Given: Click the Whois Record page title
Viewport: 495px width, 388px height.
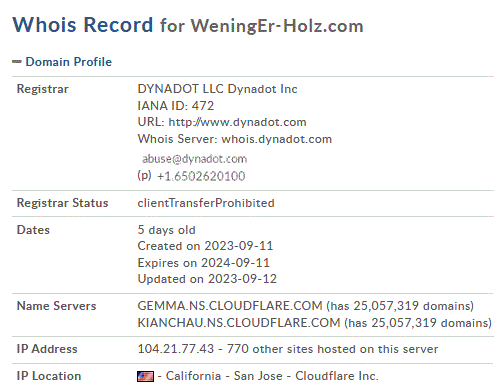Looking at the screenshot, I should point(83,25).
